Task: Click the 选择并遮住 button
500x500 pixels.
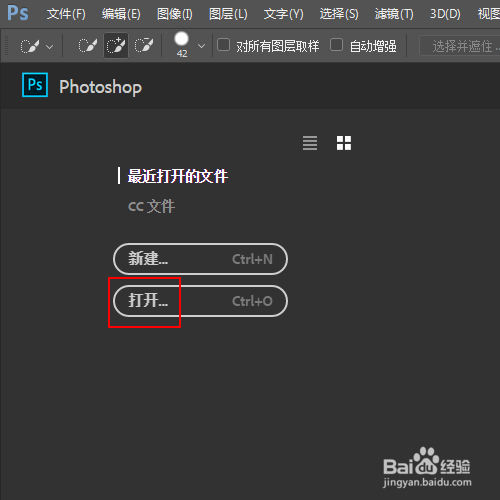Action: click(460, 45)
